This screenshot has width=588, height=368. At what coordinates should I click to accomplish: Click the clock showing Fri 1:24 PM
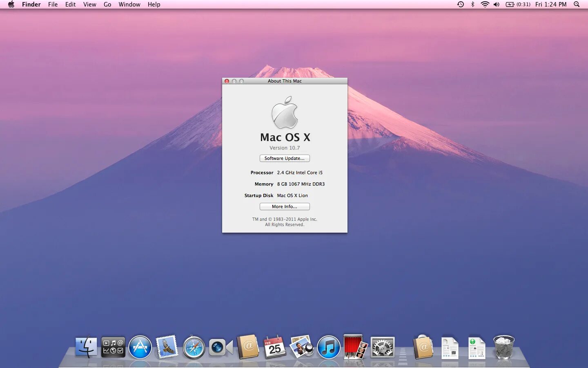click(x=551, y=4)
